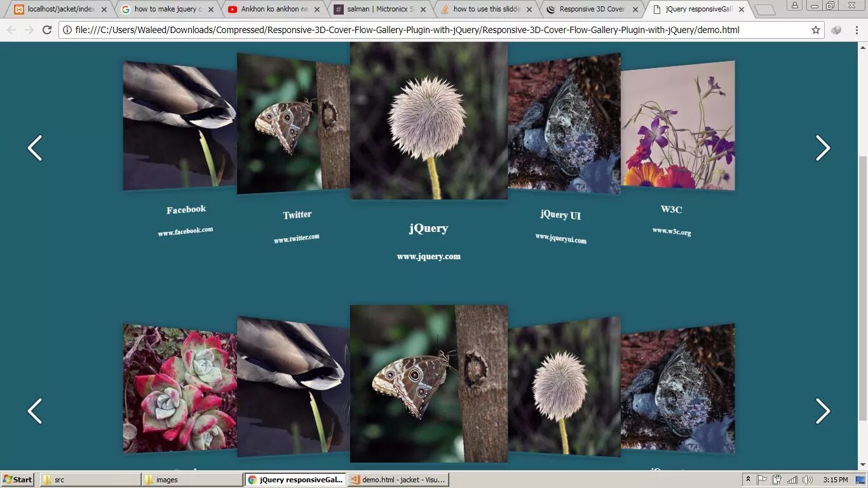Click the scrollbar up arrow
868x488 pixels.
click(x=863, y=47)
